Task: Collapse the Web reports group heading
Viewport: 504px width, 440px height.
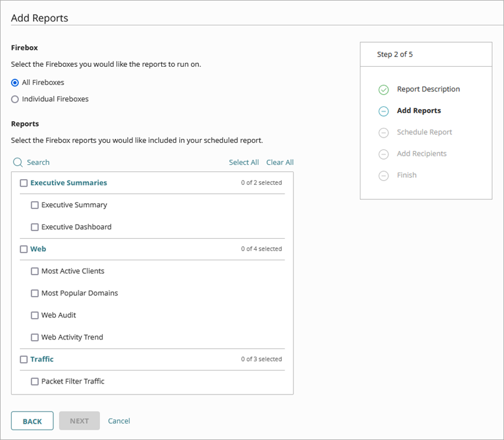Action: [38, 249]
